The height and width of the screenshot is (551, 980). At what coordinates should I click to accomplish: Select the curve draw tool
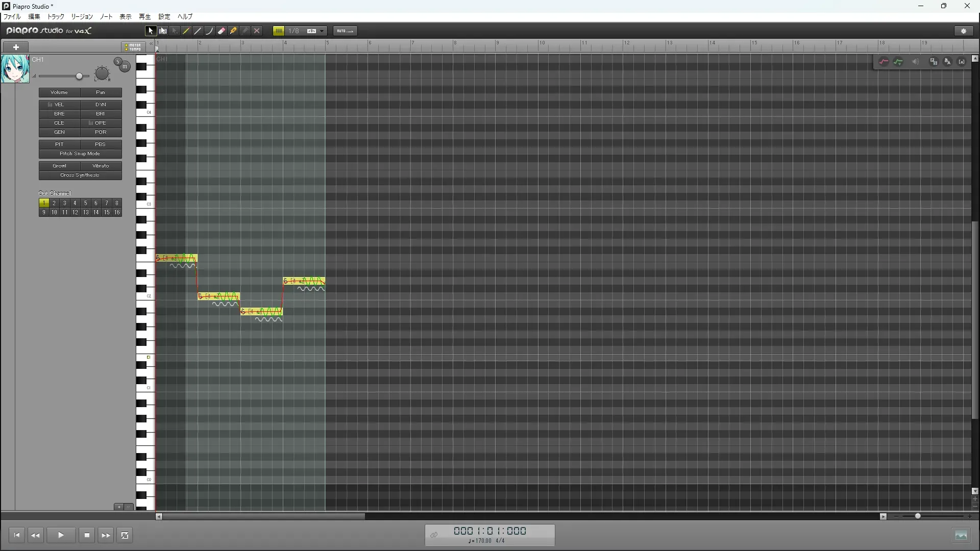pyautogui.click(x=209, y=31)
